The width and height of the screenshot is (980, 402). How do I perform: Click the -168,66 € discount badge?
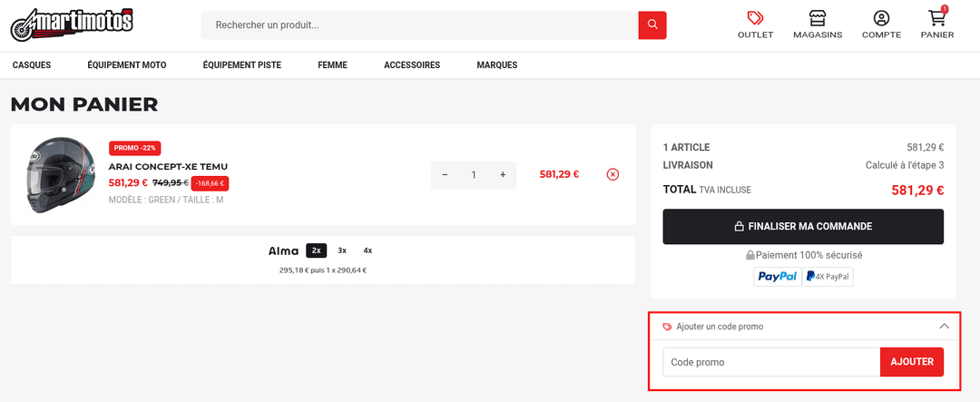pyautogui.click(x=210, y=183)
